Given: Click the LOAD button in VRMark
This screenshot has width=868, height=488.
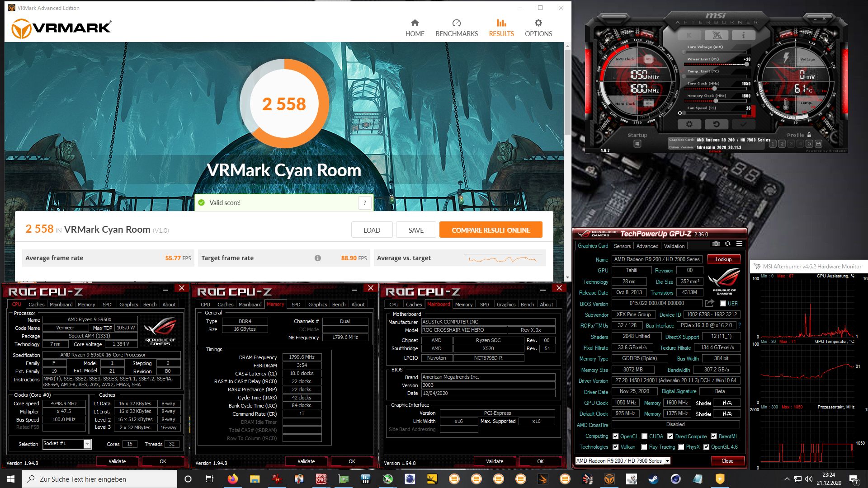Looking at the screenshot, I should pos(372,230).
